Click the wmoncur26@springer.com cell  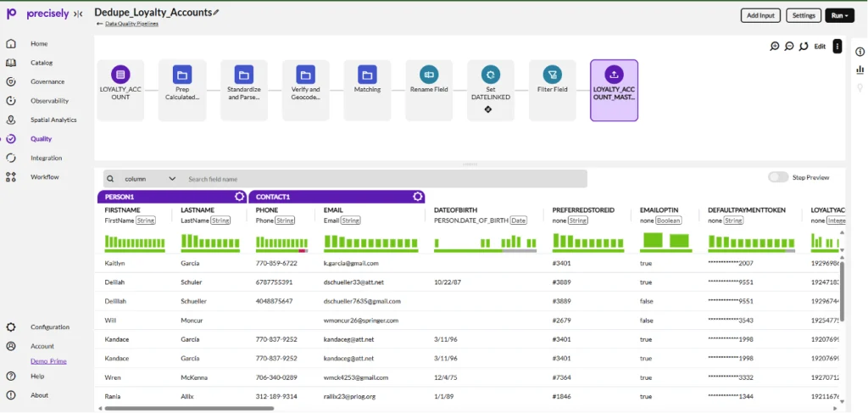[361, 321]
